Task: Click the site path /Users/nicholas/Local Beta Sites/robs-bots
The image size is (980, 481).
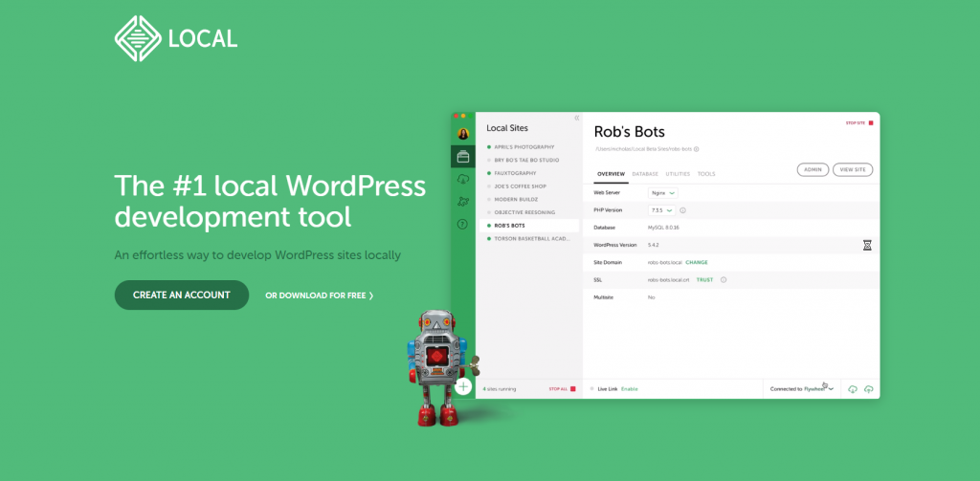Action: click(643, 149)
